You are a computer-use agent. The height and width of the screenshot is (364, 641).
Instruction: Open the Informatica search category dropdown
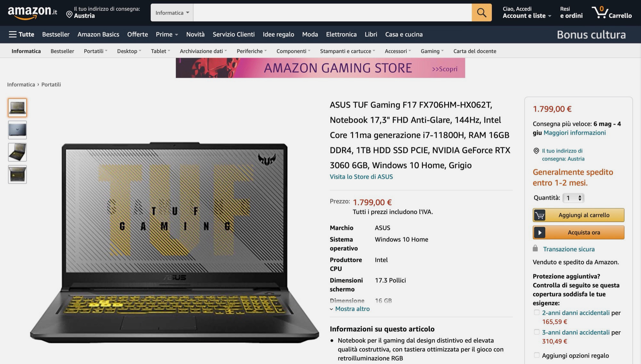coord(172,12)
